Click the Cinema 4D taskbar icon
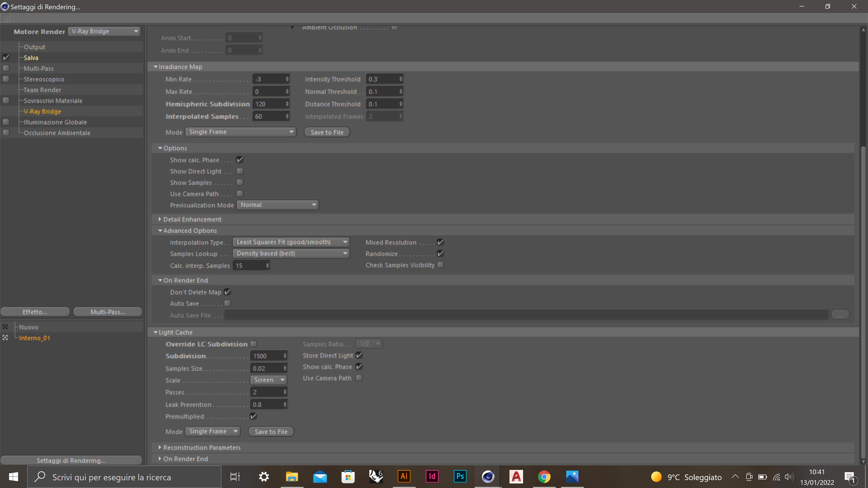This screenshot has width=868, height=488. point(488,476)
